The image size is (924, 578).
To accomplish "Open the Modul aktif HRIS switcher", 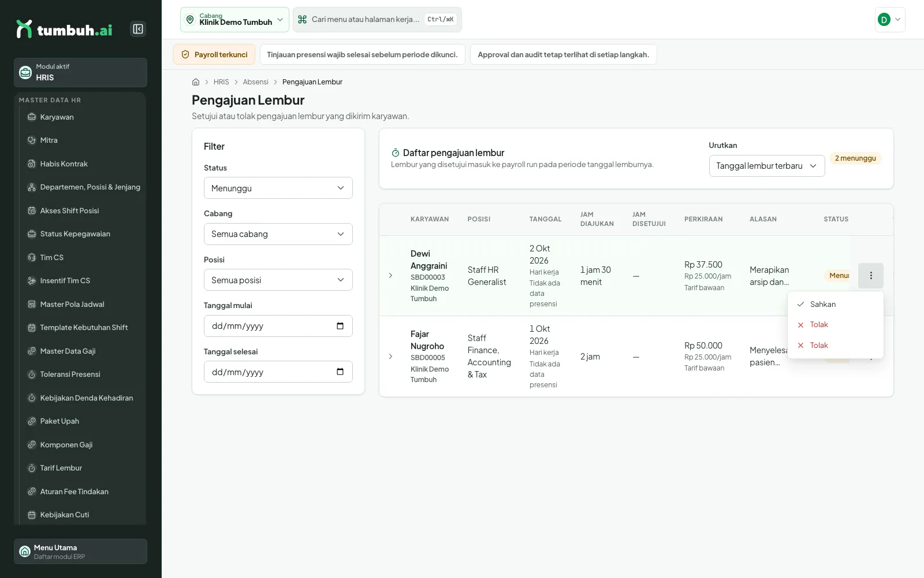I will click(x=80, y=72).
